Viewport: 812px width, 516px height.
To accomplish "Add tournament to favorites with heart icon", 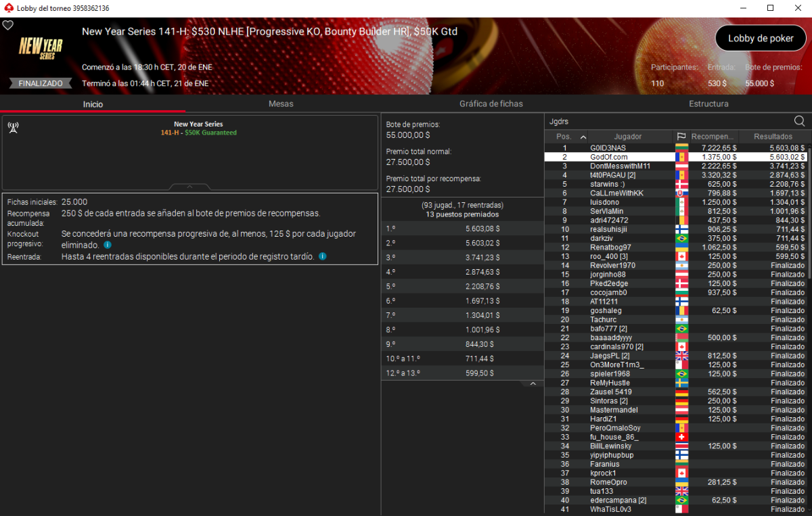I will 8,25.
